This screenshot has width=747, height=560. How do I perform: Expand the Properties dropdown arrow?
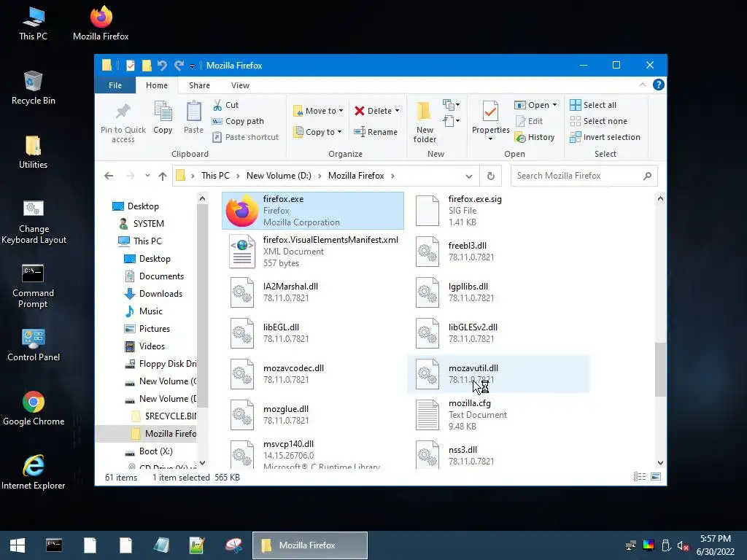[x=490, y=139]
